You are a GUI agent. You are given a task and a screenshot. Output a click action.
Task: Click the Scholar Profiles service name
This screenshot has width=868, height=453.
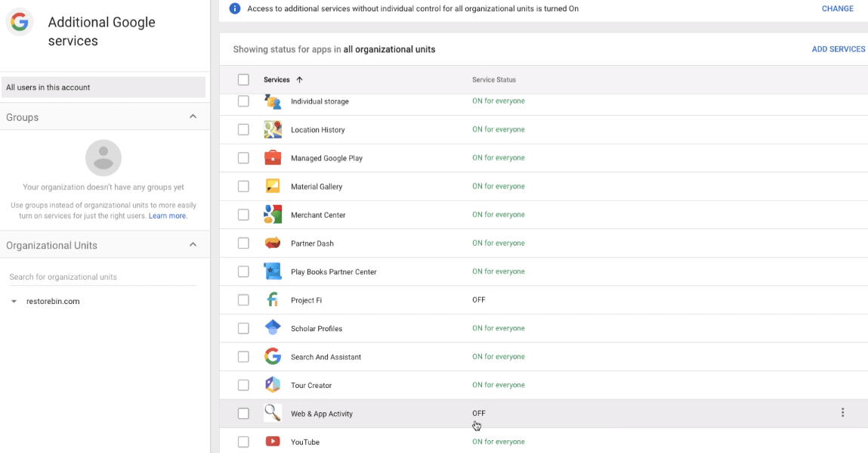(x=317, y=328)
